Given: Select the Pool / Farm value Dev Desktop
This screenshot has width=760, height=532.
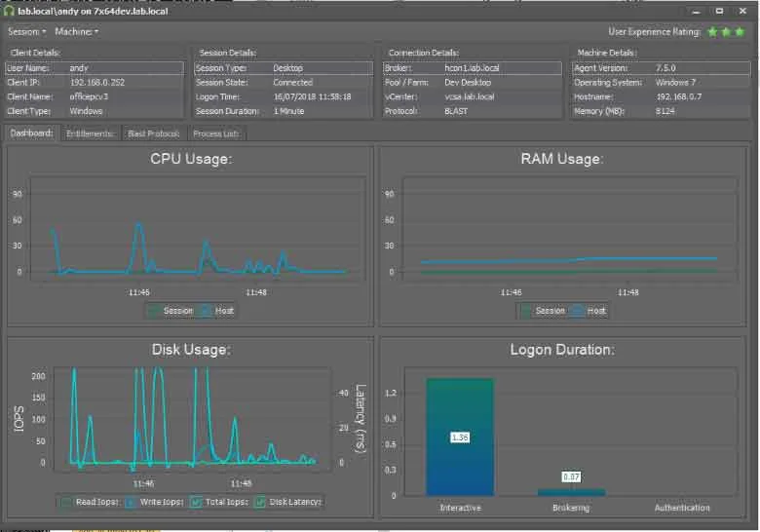Looking at the screenshot, I should pyautogui.click(x=468, y=83).
